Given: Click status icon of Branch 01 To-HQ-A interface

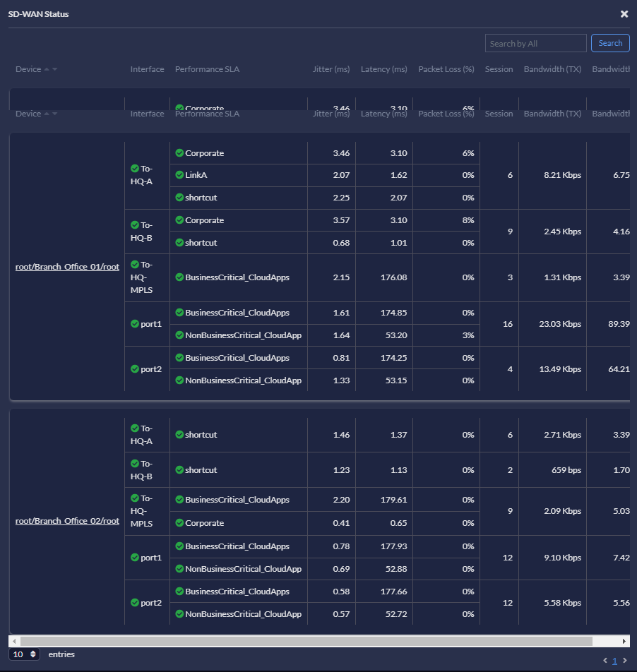Looking at the screenshot, I should tap(135, 169).
